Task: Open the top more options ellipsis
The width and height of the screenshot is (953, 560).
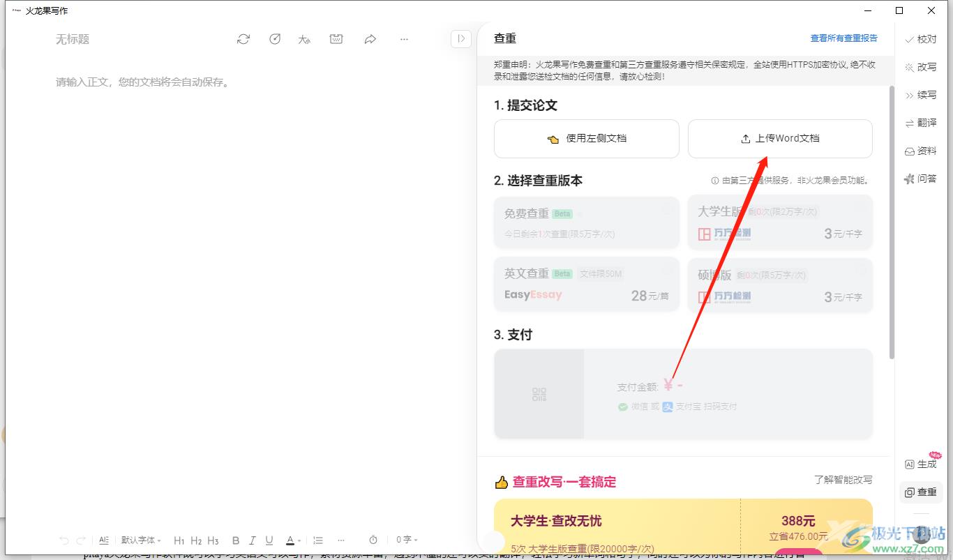Action: click(x=404, y=40)
